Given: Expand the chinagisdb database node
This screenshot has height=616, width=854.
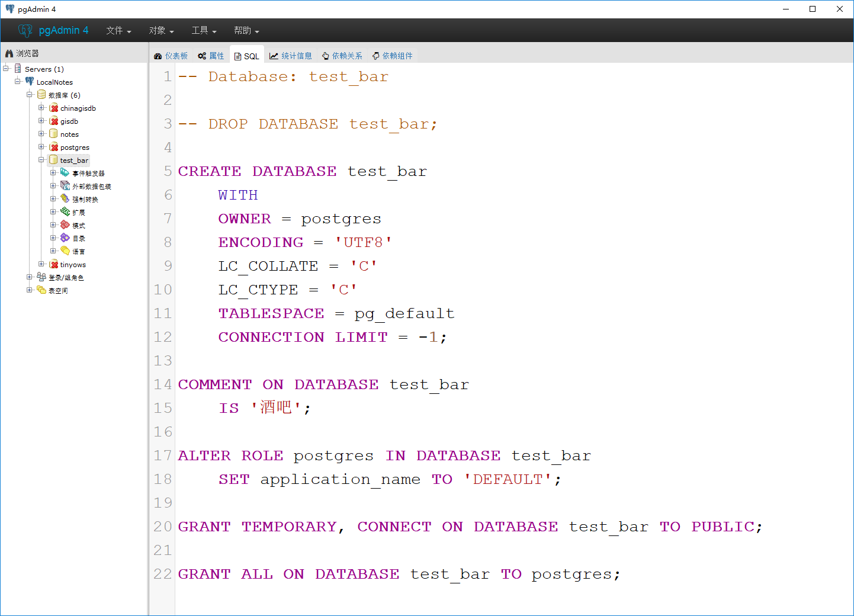Looking at the screenshot, I should click(41, 108).
